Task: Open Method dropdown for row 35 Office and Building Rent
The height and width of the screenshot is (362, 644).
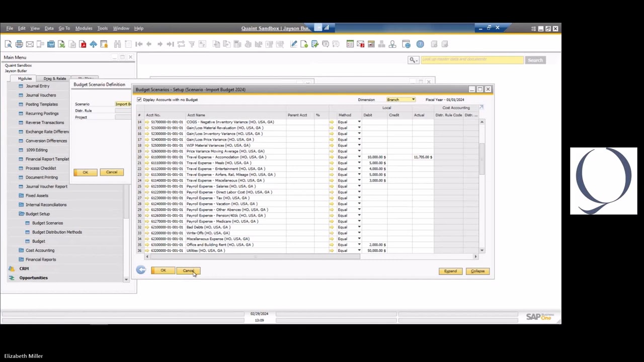Action: (x=359, y=244)
